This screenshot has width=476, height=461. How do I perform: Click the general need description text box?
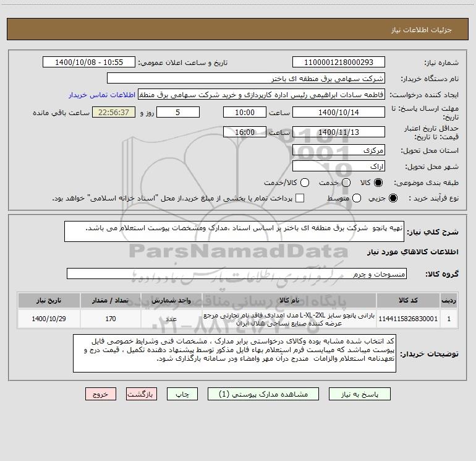point(234,231)
